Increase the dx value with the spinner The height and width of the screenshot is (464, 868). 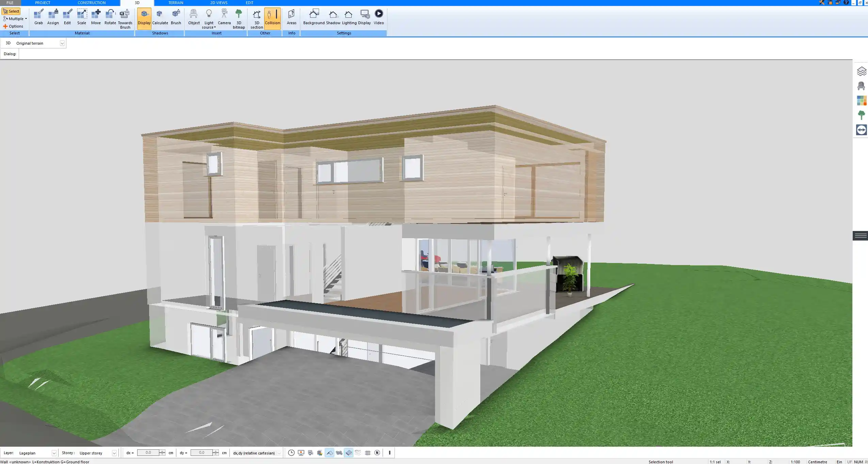coord(162,451)
